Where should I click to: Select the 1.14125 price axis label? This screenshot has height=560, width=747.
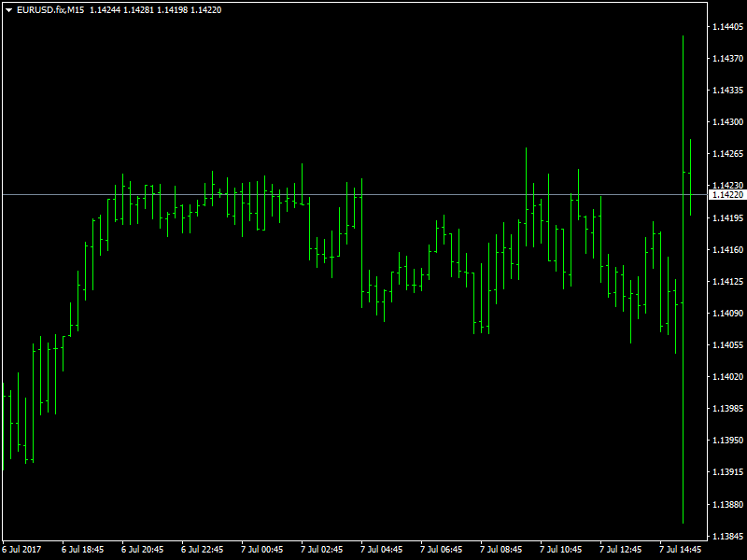pos(727,282)
